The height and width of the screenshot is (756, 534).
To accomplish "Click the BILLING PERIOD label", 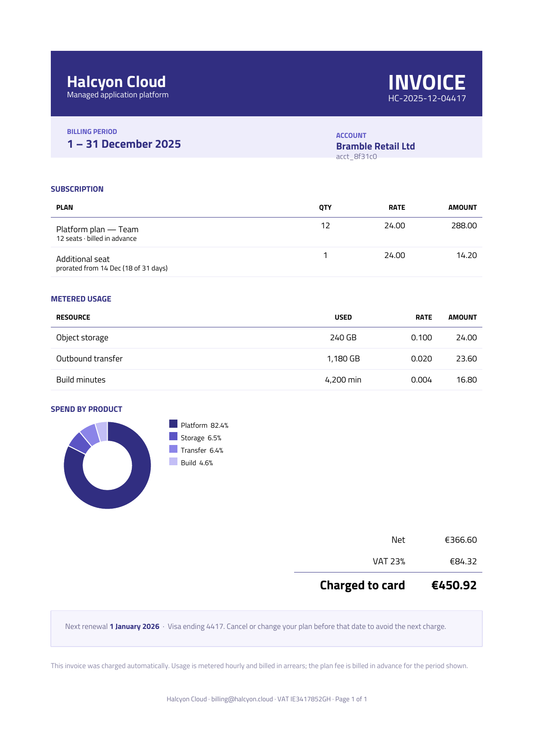I will [x=92, y=132].
